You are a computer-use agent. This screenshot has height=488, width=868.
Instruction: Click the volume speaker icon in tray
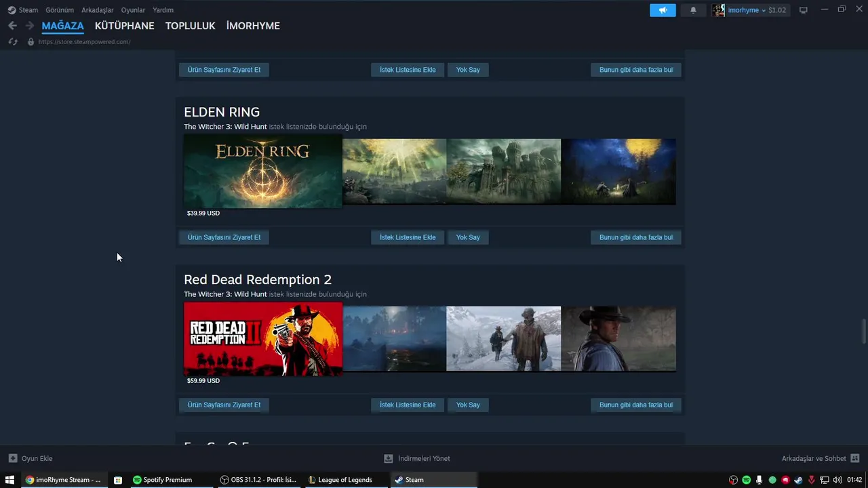click(837, 480)
